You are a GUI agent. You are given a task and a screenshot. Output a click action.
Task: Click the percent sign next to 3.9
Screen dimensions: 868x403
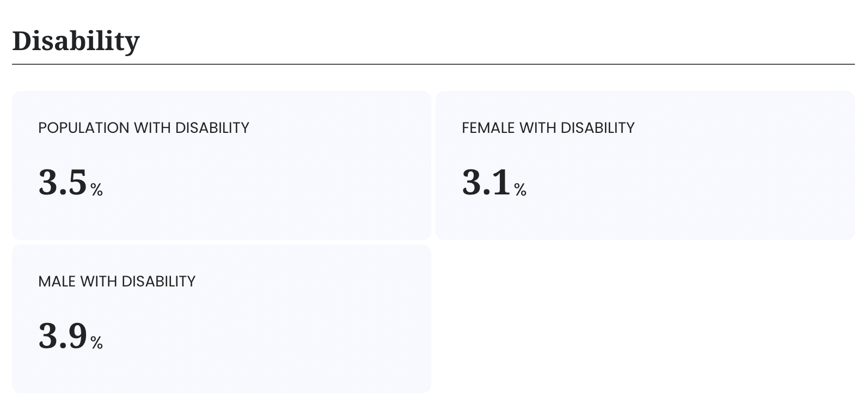coord(96,343)
